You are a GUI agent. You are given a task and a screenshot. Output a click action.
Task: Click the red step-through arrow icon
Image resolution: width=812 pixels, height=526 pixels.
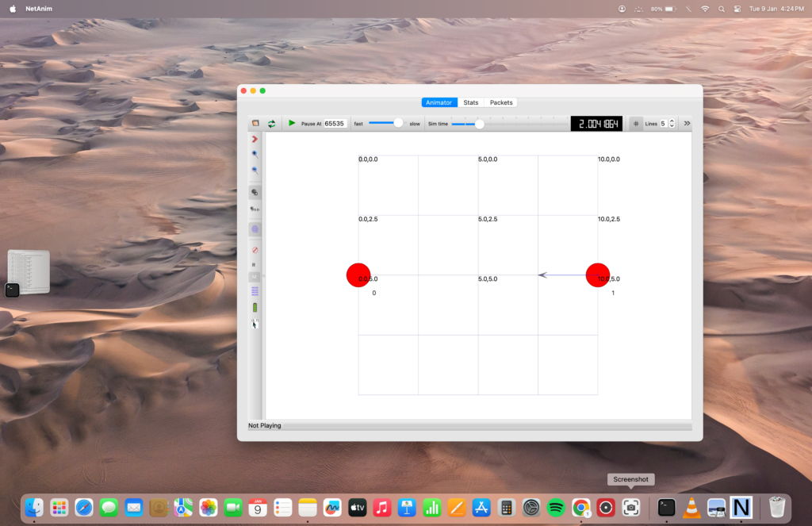tap(255, 139)
